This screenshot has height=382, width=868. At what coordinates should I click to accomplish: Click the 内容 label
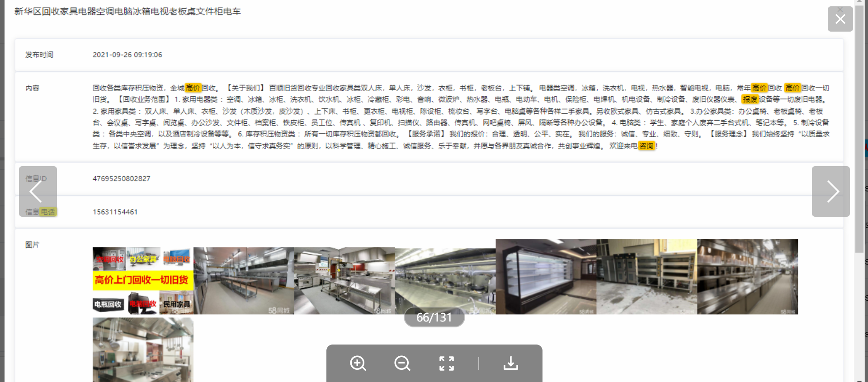(33, 88)
